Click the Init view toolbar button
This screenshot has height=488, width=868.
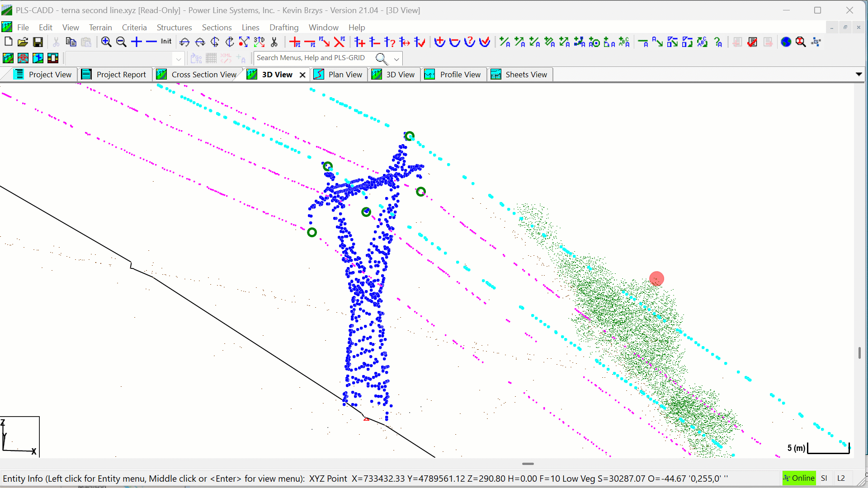pyautogui.click(x=166, y=42)
